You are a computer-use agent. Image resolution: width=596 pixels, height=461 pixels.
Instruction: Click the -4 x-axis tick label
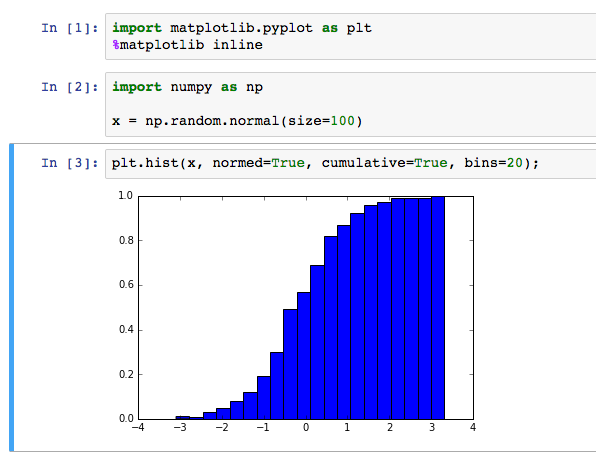point(138,428)
